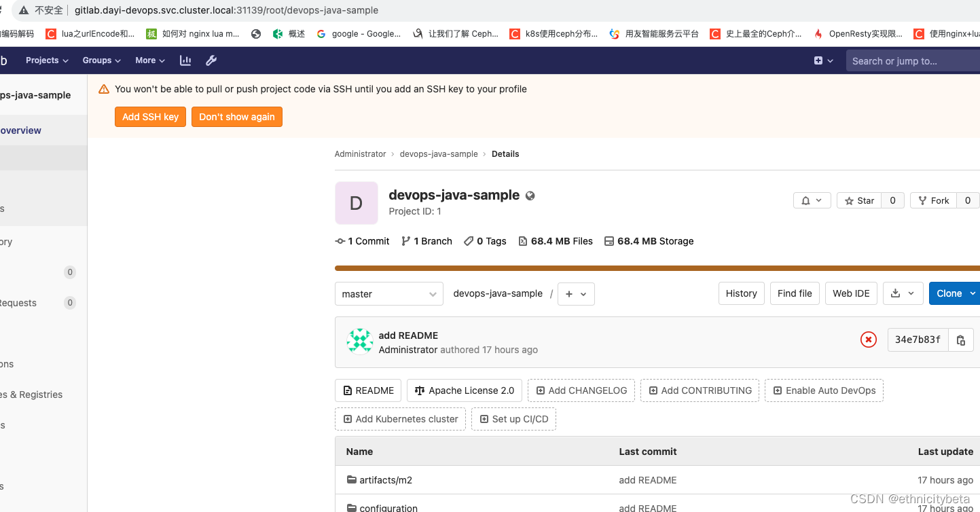Open the Apache License 2.0 badge
The height and width of the screenshot is (512, 980).
464,390
